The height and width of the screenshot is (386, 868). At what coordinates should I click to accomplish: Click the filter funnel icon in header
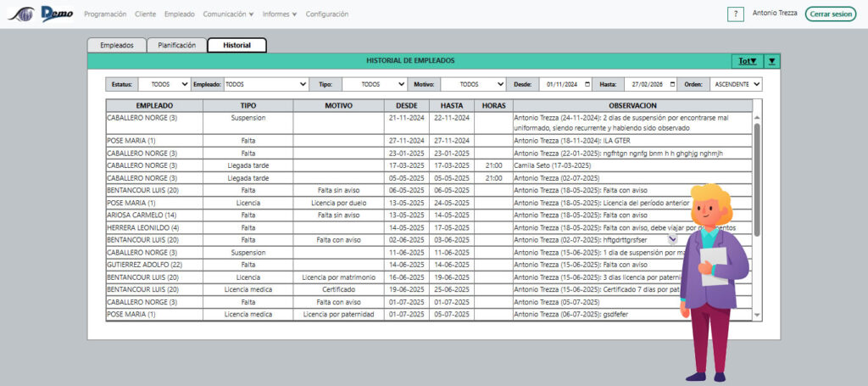pos(771,61)
